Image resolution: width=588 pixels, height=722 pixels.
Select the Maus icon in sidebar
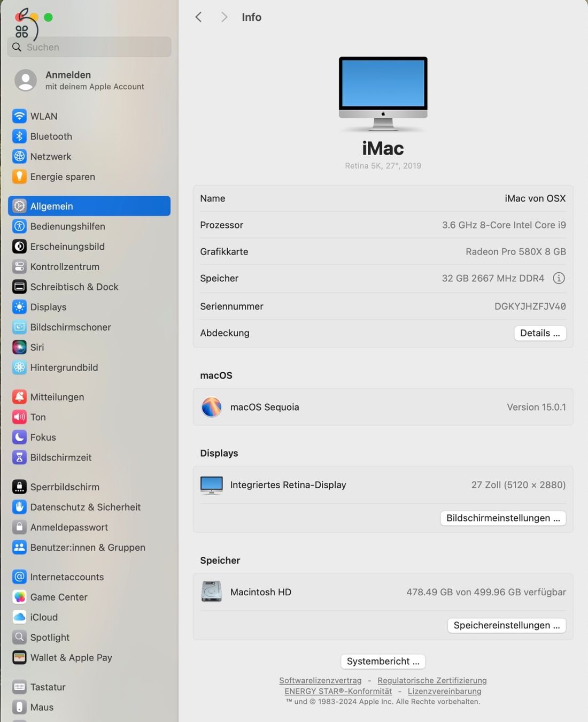pos(19,707)
